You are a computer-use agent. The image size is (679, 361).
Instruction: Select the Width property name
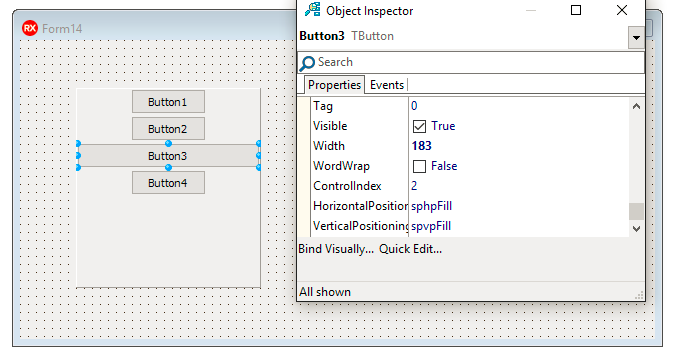pyautogui.click(x=329, y=146)
